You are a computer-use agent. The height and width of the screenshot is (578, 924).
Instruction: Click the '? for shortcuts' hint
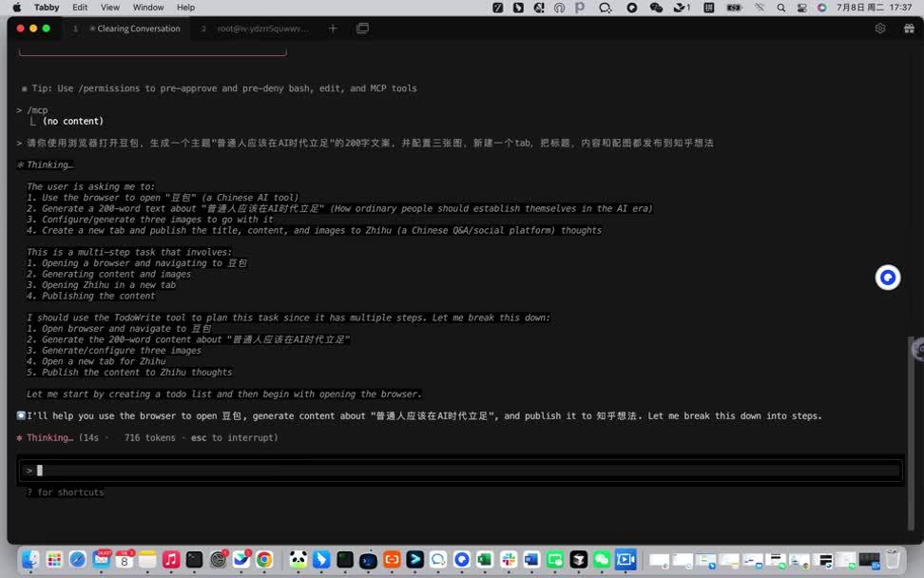pyautogui.click(x=66, y=492)
